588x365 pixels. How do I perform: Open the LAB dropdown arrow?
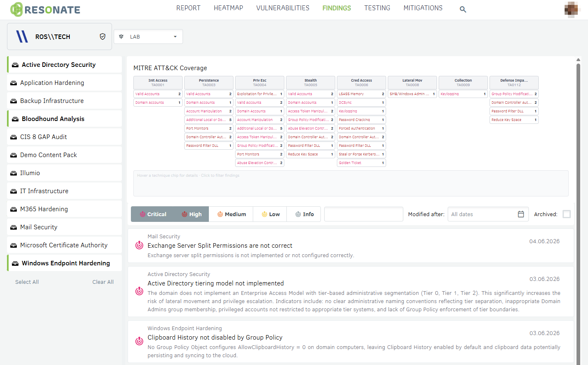pos(175,36)
